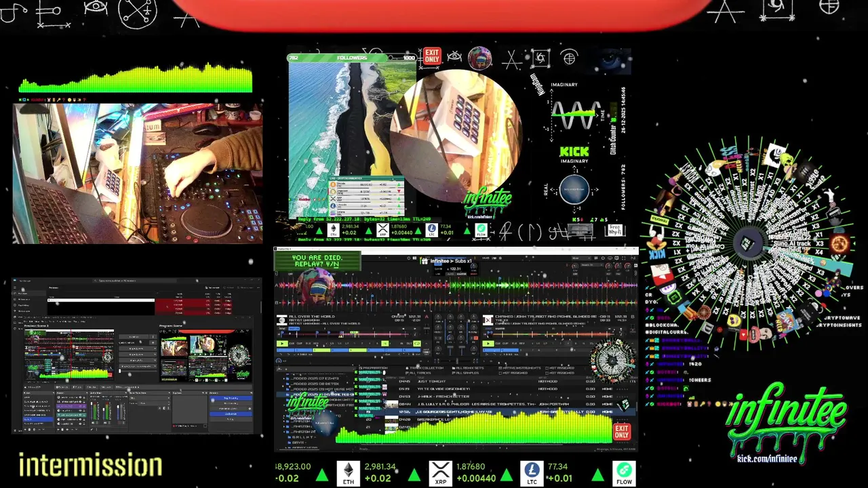Select BALLHT folder in Traktor browser tree
The width and height of the screenshot is (868, 488).
pos(302,437)
